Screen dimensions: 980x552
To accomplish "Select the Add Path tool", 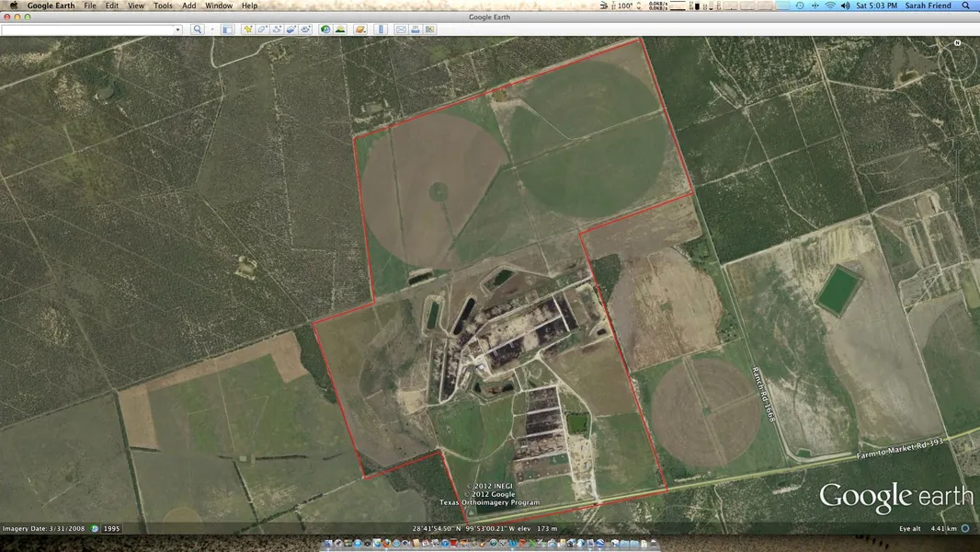I will tap(277, 29).
